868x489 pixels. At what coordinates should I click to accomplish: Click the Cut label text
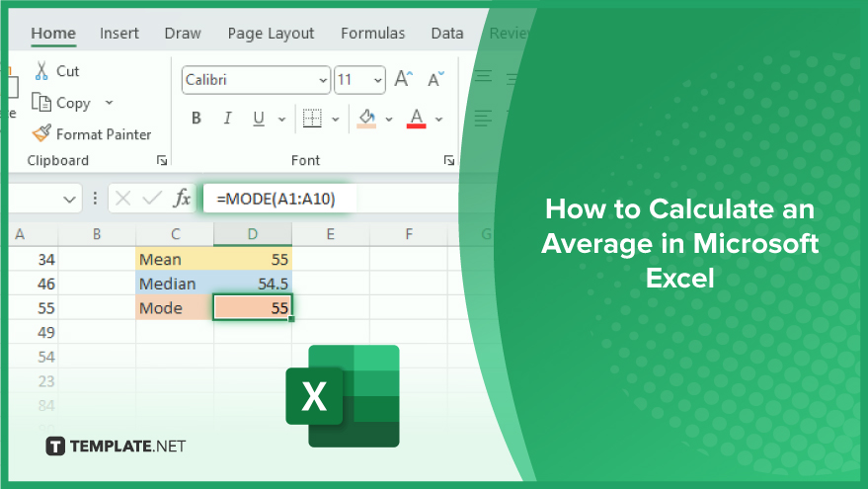coord(67,71)
